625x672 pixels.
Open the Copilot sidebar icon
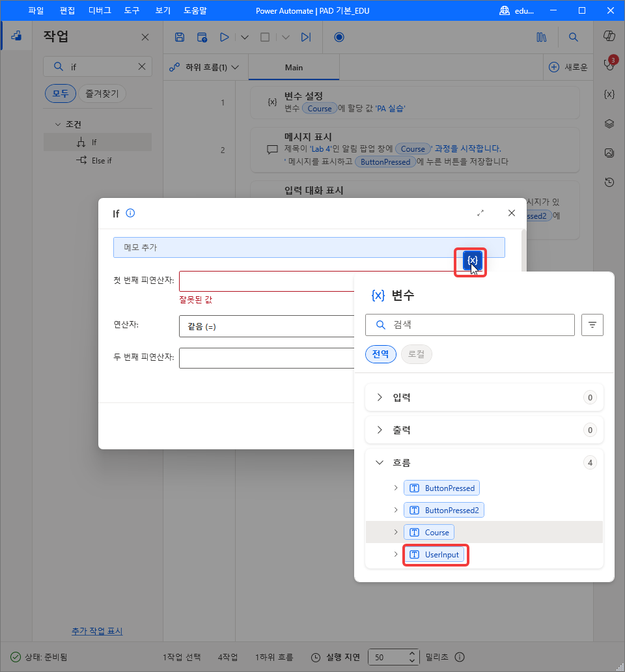coord(609,36)
